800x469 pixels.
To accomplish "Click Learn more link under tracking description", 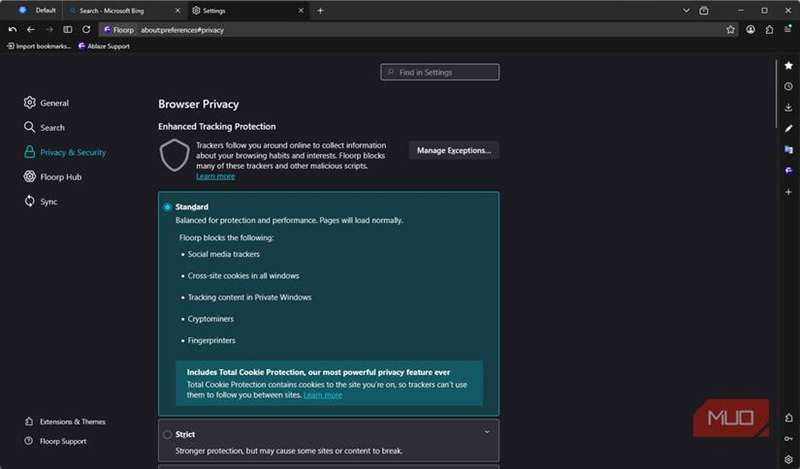I will pos(215,176).
